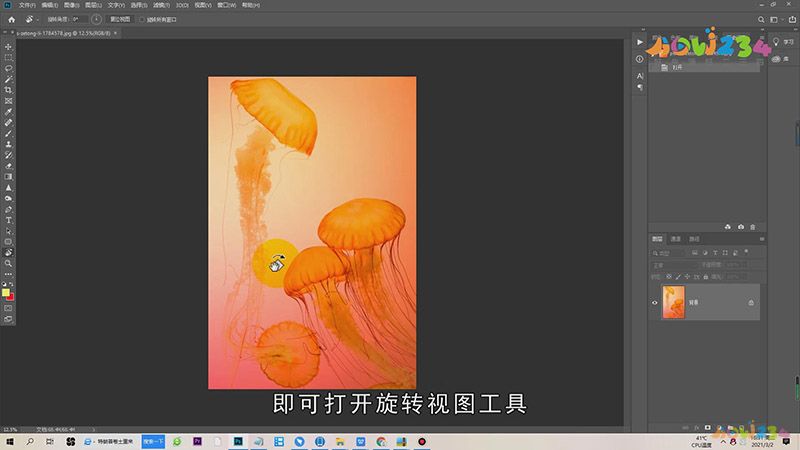This screenshot has height=450, width=800.
Task: Click the Reset View button
Action: pos(120,19)
